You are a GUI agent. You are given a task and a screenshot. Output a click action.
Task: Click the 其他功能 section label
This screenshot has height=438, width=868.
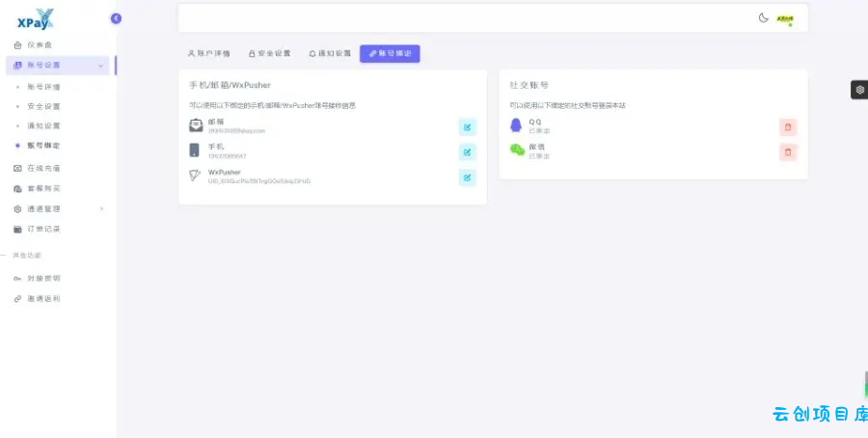27,256
